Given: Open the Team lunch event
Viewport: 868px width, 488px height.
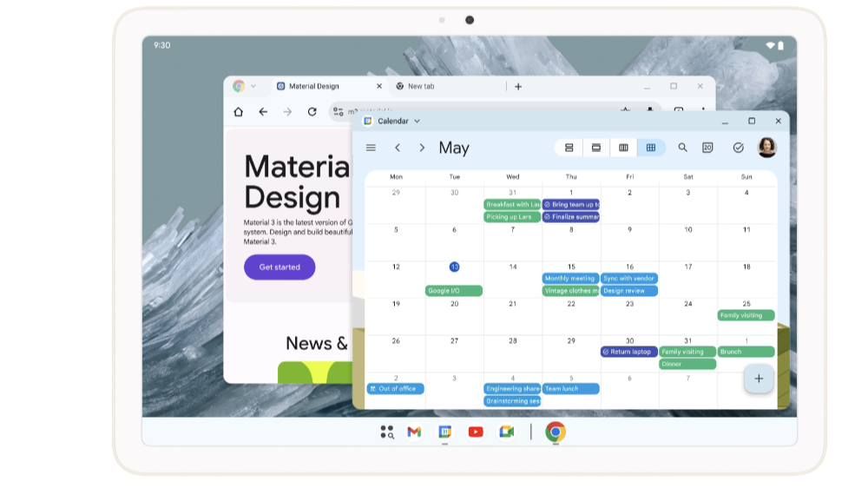Looking at the screenshot, I should point(571,389).
